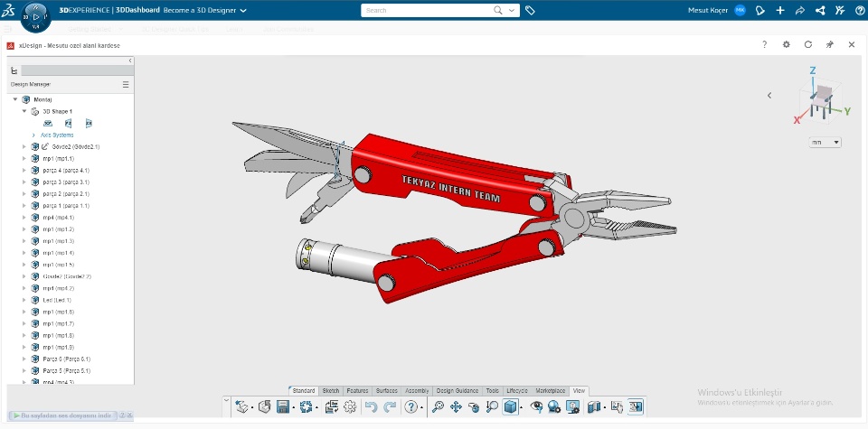Open the mm units dropdown
Screen dimensions: 868x429
(x=826, y=142)
